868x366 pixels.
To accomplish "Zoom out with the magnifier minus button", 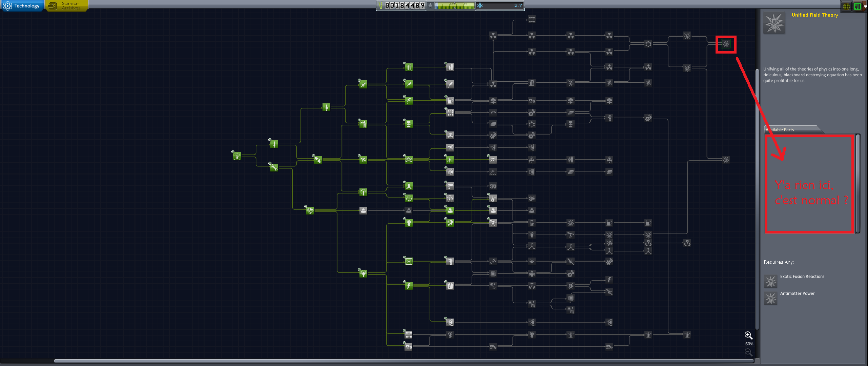I will coord(748,352).
